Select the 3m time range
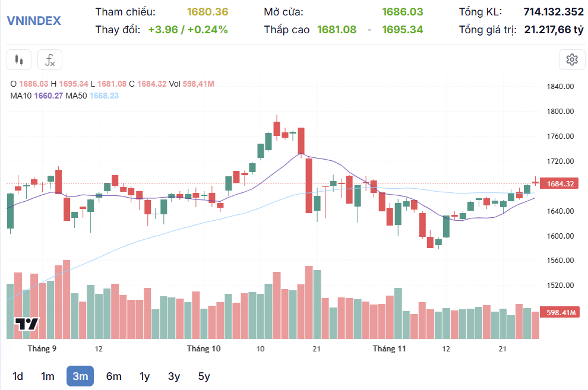The height and width of the screenshot is (390, 588). pyautogui.click(x=80, y=376)
